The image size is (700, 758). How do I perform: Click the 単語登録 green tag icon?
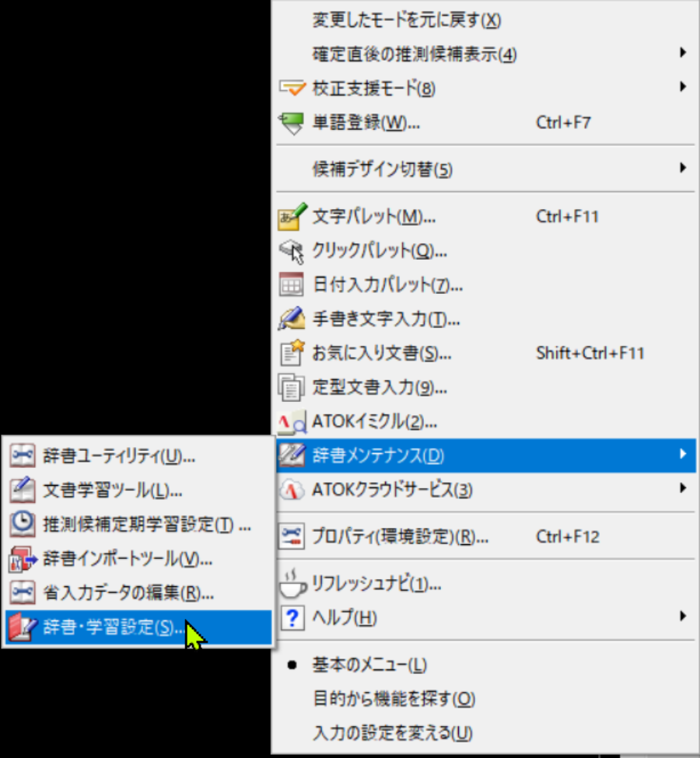[x=292, y=123]
